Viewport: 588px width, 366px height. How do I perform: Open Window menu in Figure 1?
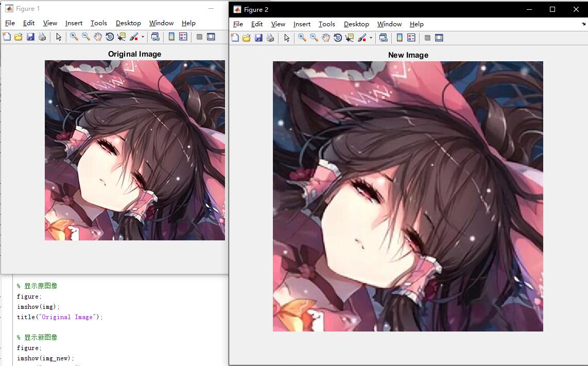[x=161, y=23]
